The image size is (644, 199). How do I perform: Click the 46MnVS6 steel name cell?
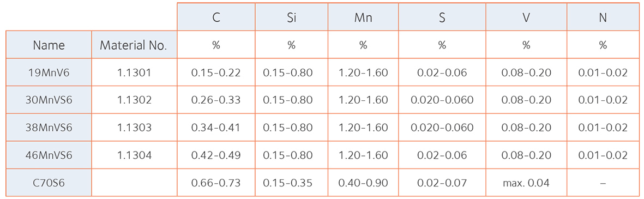pyautogui.click(x=49, y=155)
